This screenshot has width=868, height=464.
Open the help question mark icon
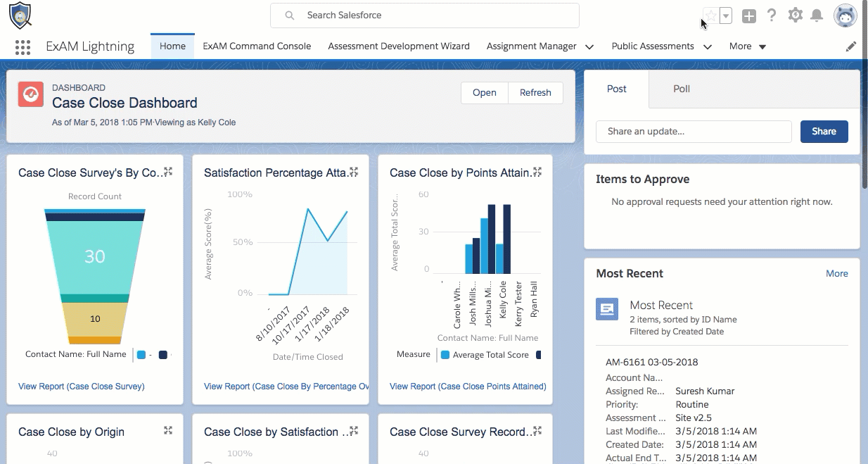pos(772,15)
